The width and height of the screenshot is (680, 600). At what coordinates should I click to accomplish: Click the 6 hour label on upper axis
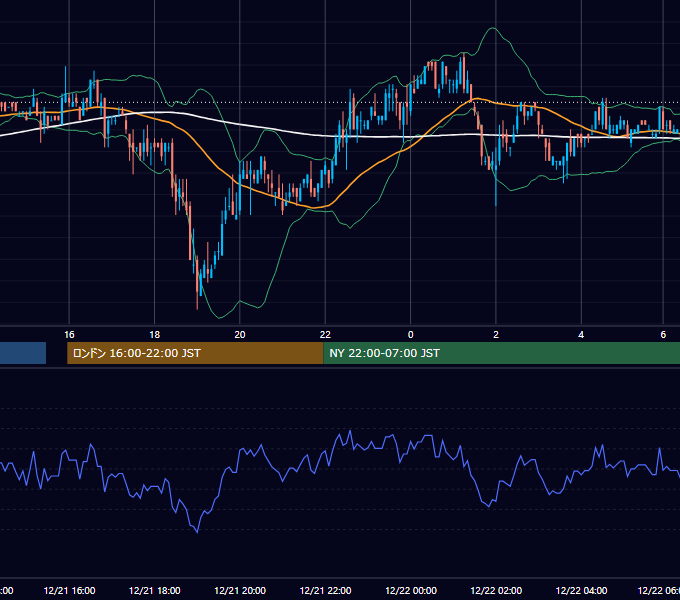coord(663,335)
